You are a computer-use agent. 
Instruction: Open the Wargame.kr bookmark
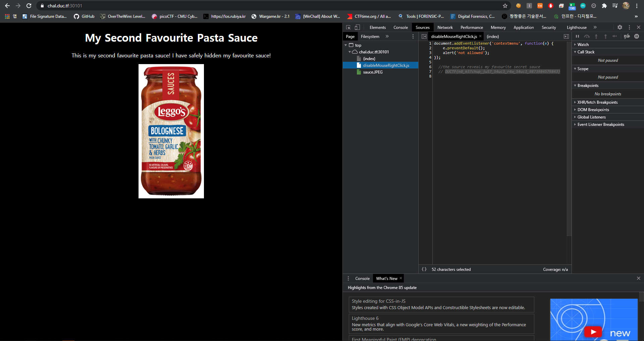click(270, 16)
